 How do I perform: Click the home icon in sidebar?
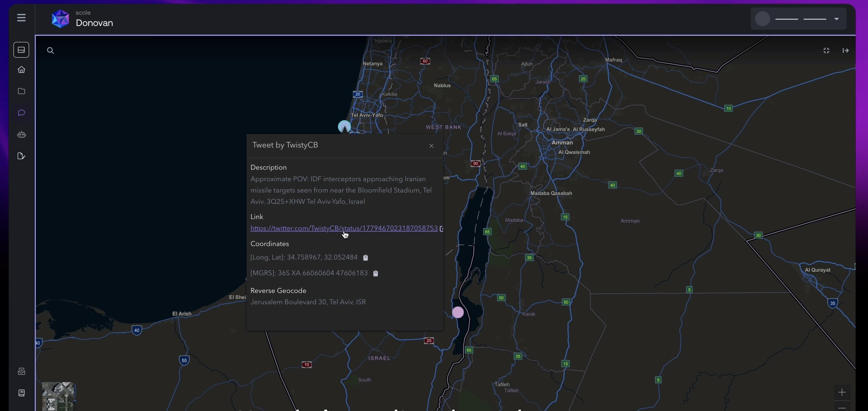pos(22,70)
